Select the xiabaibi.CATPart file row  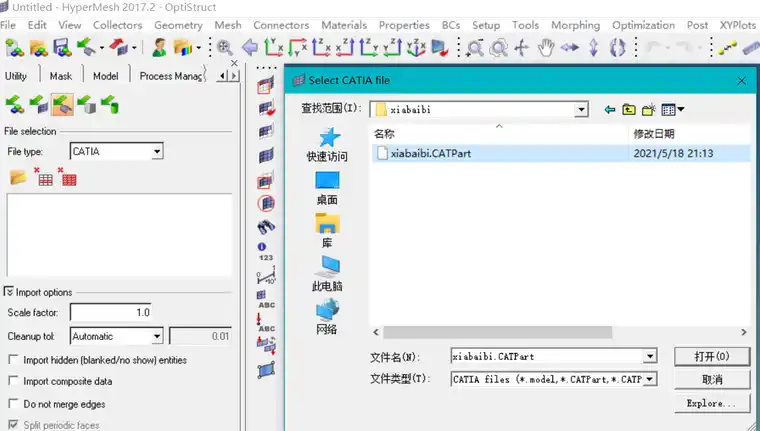click(561, 153)
